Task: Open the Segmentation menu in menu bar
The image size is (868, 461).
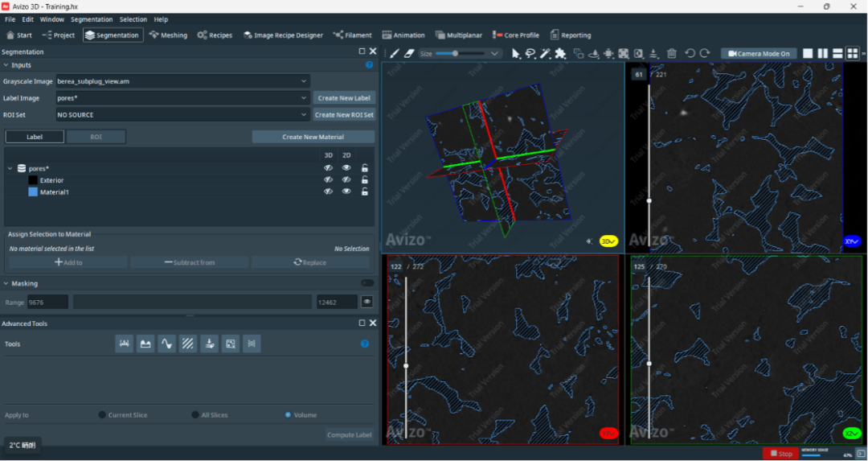Action: pyautogui.click(x=92, y=19)
